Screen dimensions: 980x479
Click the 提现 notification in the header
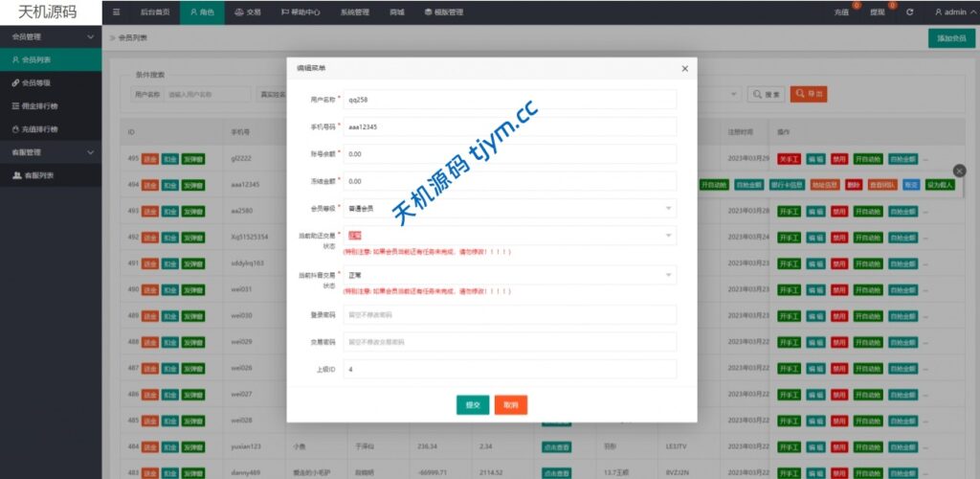coord(878,12)
